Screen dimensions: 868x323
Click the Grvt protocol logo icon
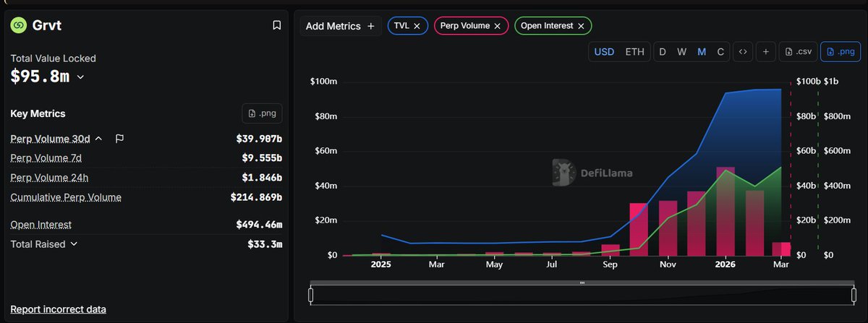[x=18, y=25]
